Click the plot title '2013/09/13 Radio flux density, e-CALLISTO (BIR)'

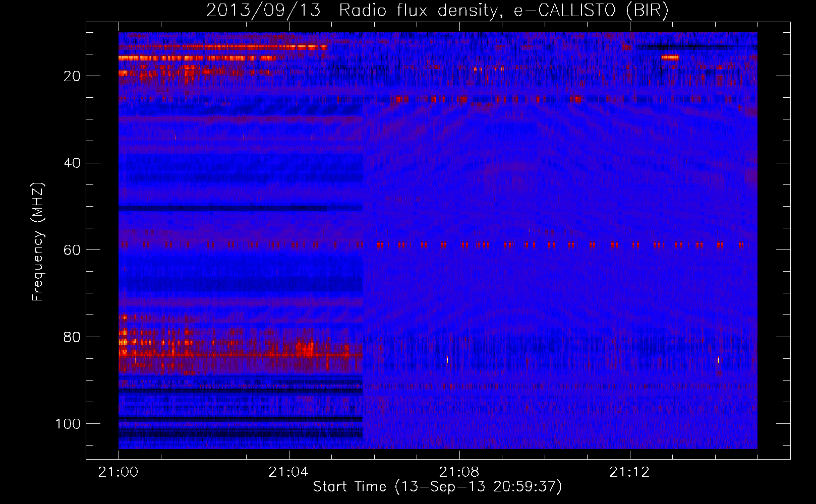[x=437, y=11]
